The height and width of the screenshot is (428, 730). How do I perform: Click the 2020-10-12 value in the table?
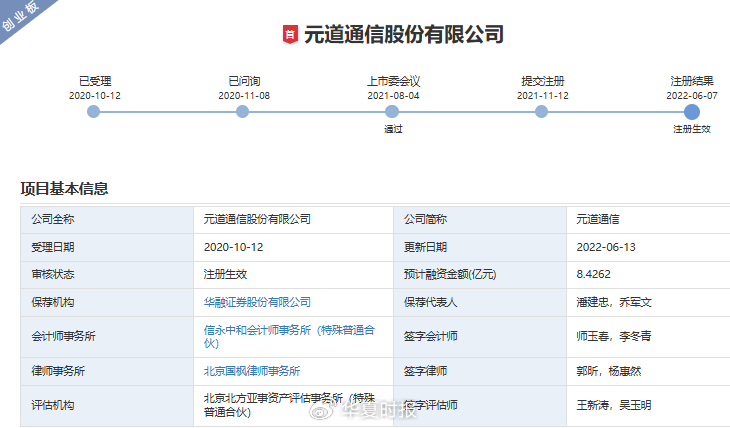click(233, 247)
